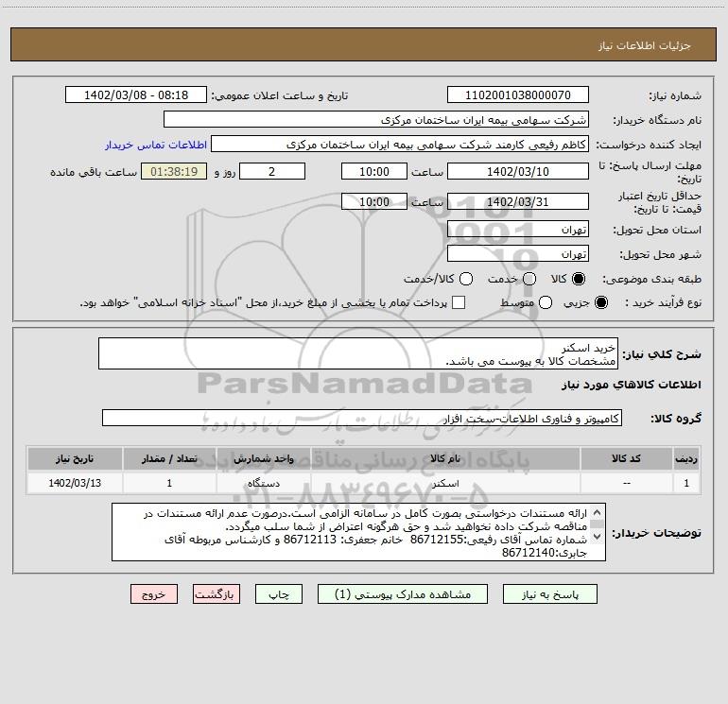The width and height of the screenshot is (728, 704).
Task: Click the price validity time 10:00 field
Action: (374, 202)
